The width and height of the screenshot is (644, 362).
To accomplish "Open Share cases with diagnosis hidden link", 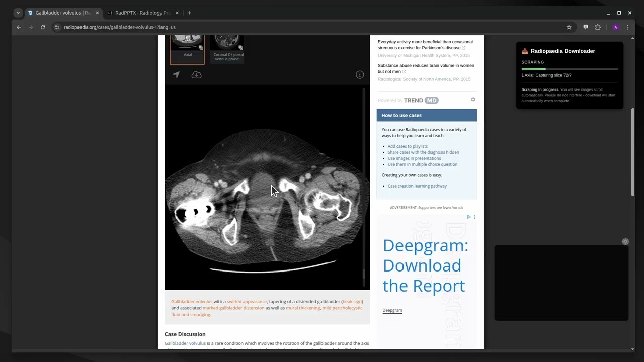I will click(x=423, y=152).
